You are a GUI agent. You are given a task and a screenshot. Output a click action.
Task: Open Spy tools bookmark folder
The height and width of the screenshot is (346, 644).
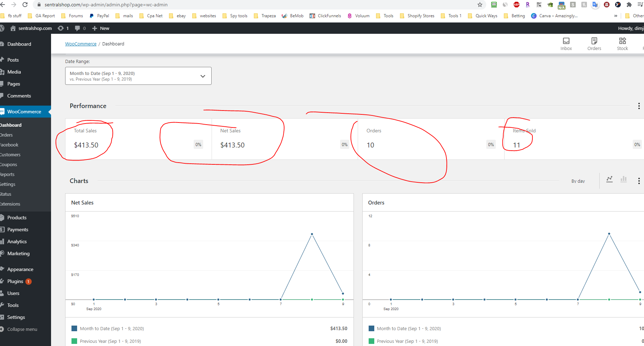(235, 16)
